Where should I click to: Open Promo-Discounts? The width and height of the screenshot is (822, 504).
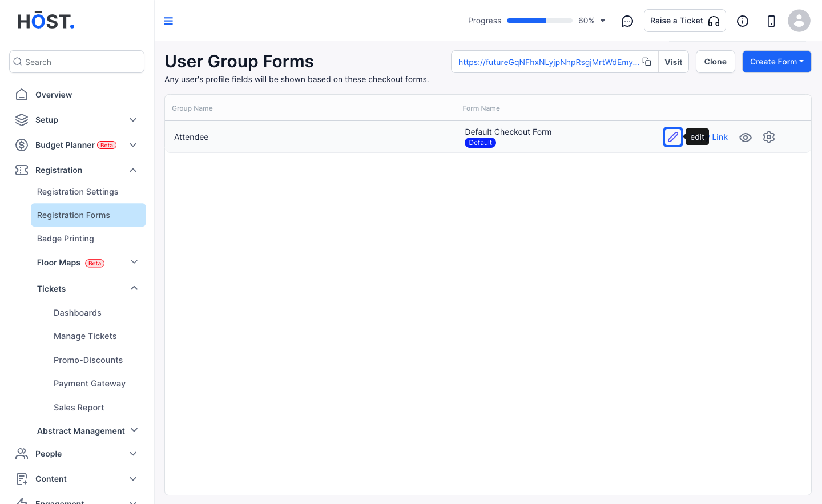point(88,360)
